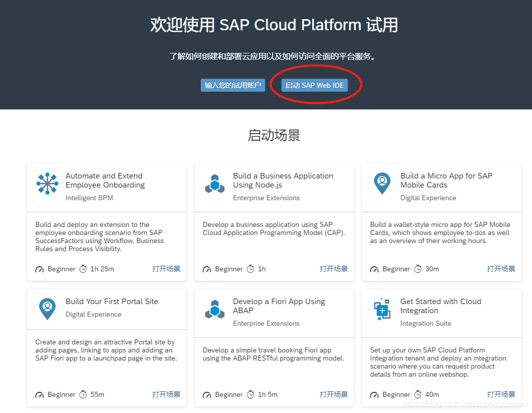This screenshot has width=532, height=413.
Task: Click the description 'Develop a simple travel booking Fiori app'
Action: tap(273, 355)
